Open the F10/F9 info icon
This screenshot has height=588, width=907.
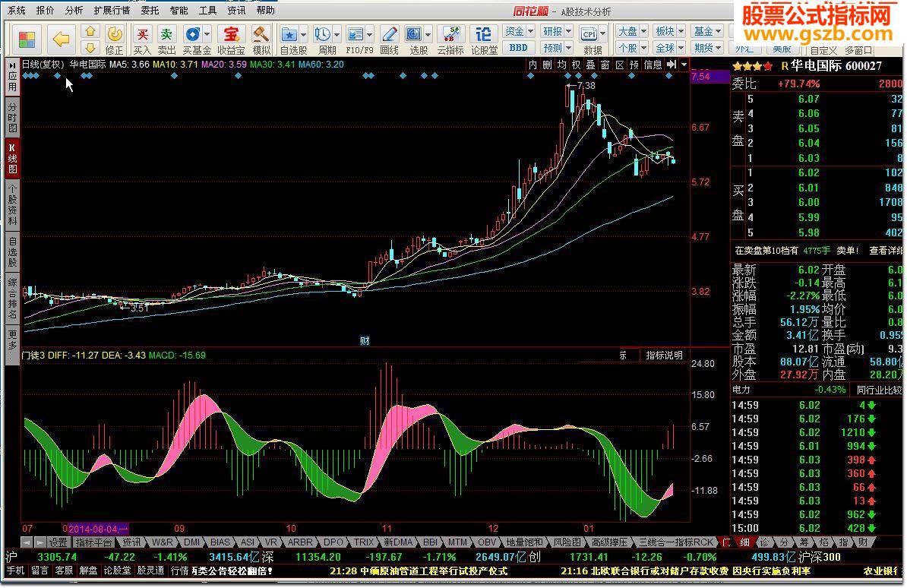coord(356,35)
